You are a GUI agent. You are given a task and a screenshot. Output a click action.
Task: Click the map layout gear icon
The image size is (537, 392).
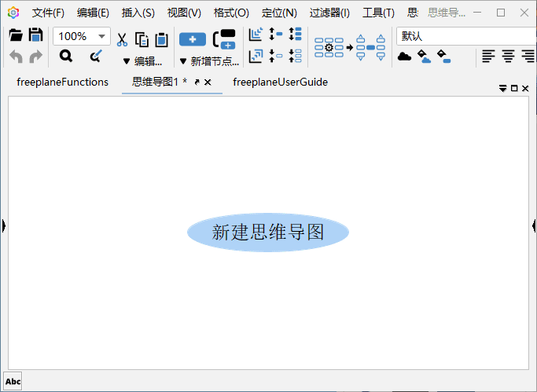click(329, 47)
